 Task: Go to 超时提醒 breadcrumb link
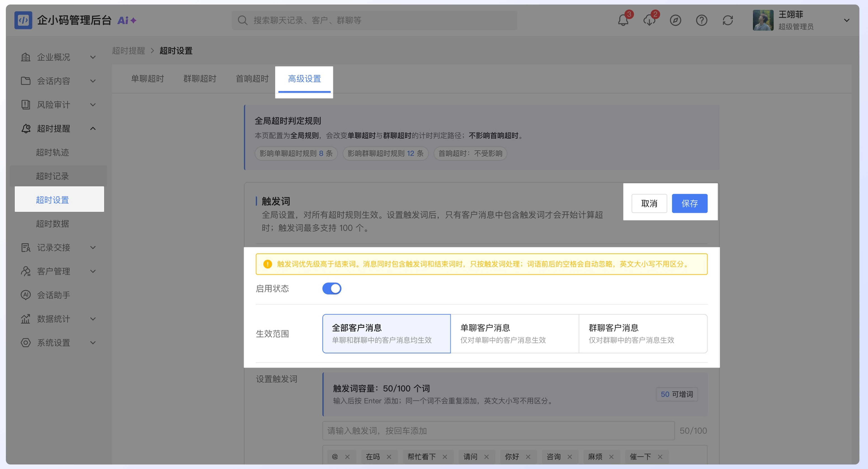coord(128,51)
